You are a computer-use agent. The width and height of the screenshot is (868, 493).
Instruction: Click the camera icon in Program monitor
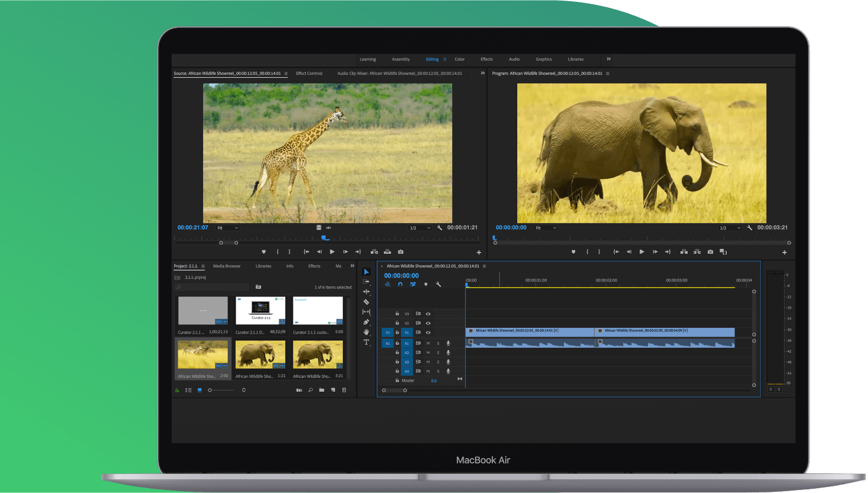[x=710, y=252]
